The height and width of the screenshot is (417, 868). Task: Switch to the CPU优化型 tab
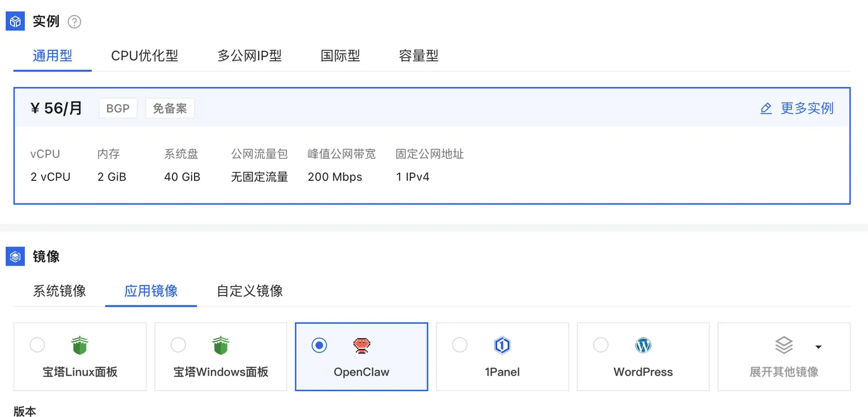point(144,56)
